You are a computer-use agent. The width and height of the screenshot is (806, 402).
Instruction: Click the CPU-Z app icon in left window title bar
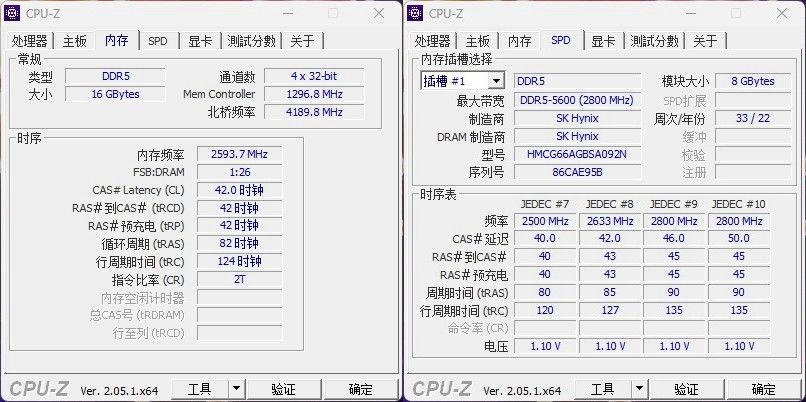click(x=12, y=13)
